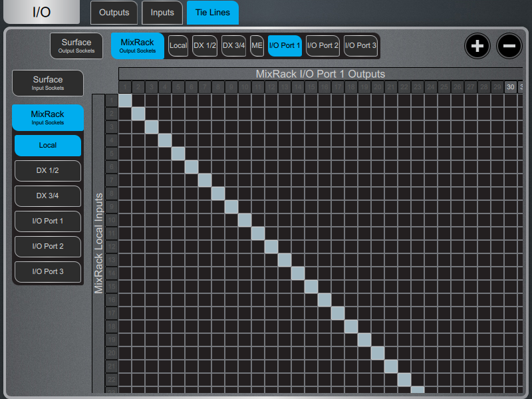The width and height of the screenshot is (532, 399).
Task: Open the I/O screen icon top left
Action: 41,11
